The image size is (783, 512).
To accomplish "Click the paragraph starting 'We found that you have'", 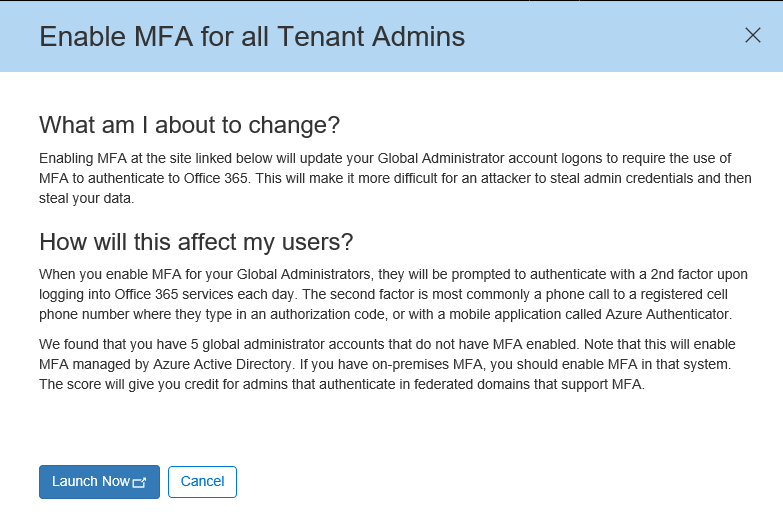I will click(x=380, y=363).
